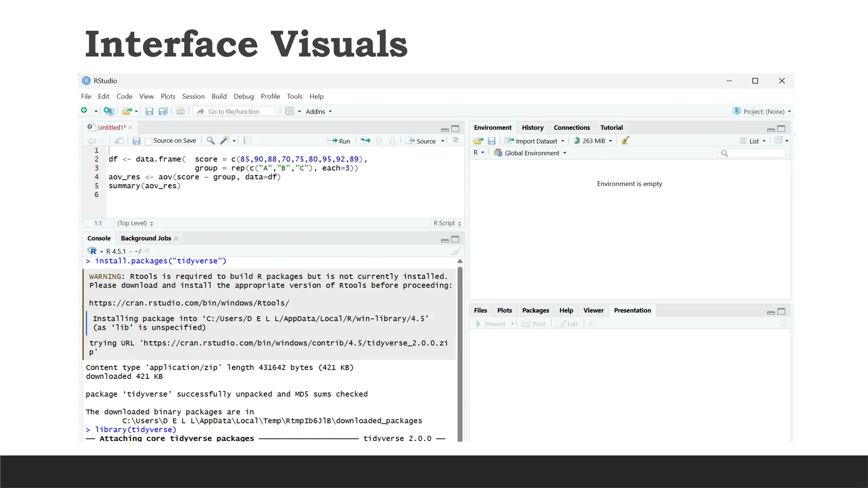Load workspace icon in Environment pane
The width and height of the screenshot is (868, 488).
pyautogui.click(x=478, y=141)
